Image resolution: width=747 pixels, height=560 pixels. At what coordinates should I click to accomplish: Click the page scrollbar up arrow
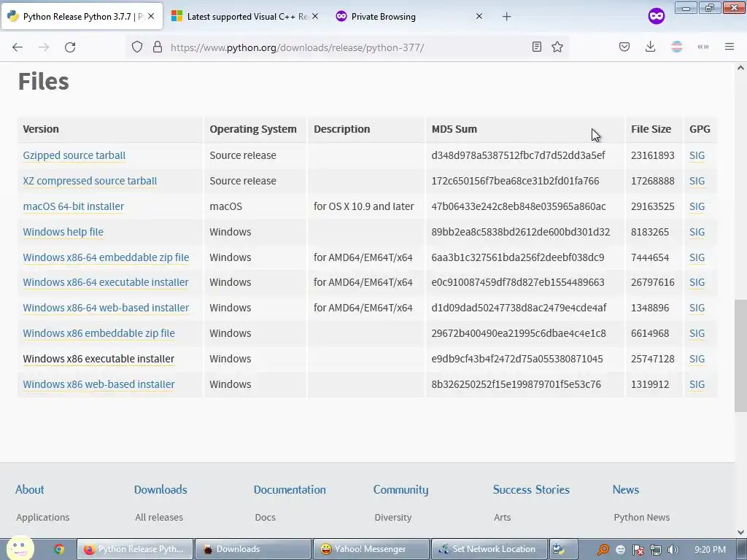tap(740, 68)
